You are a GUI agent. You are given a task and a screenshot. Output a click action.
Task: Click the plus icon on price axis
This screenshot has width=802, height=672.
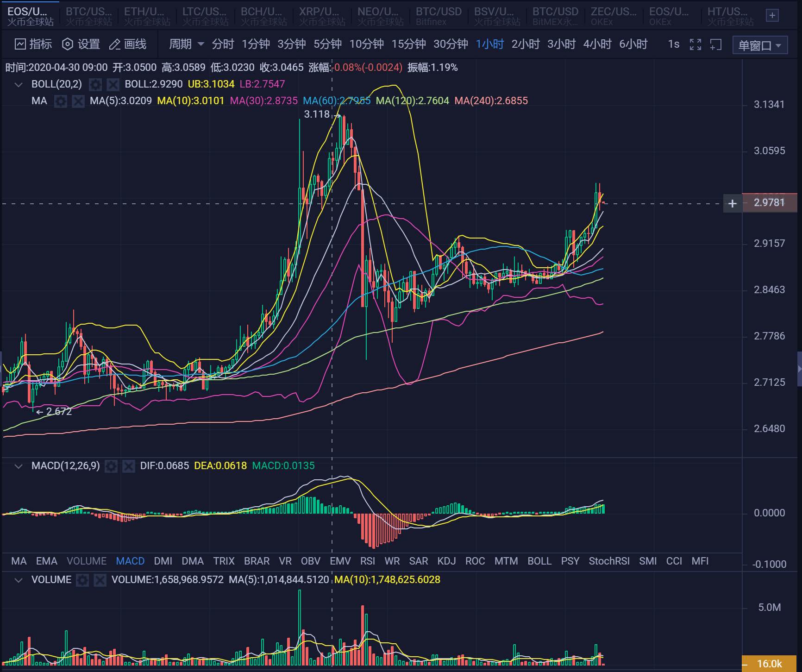(733, 203)
